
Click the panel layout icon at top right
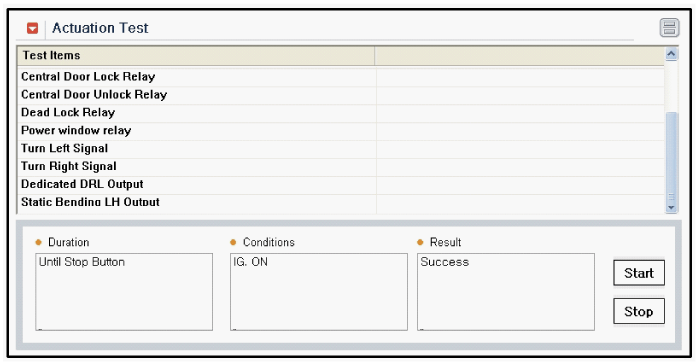coord(669,28)
